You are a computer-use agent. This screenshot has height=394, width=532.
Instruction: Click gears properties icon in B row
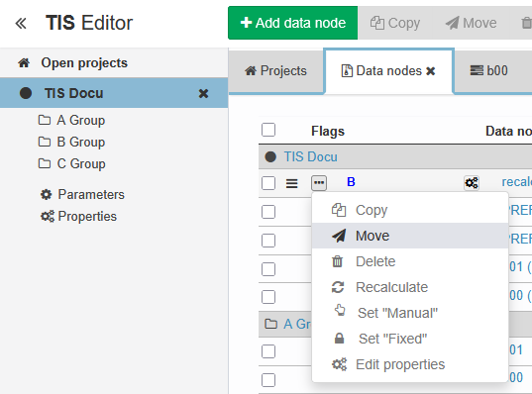tap(472, 183)
